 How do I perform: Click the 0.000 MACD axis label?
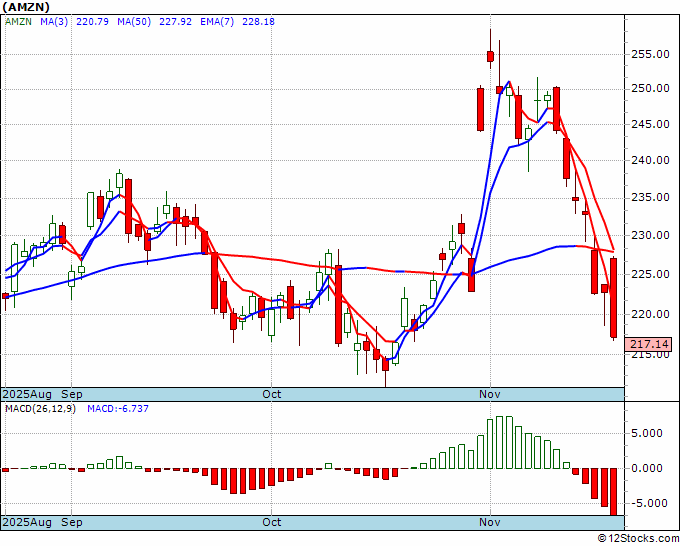649,468
